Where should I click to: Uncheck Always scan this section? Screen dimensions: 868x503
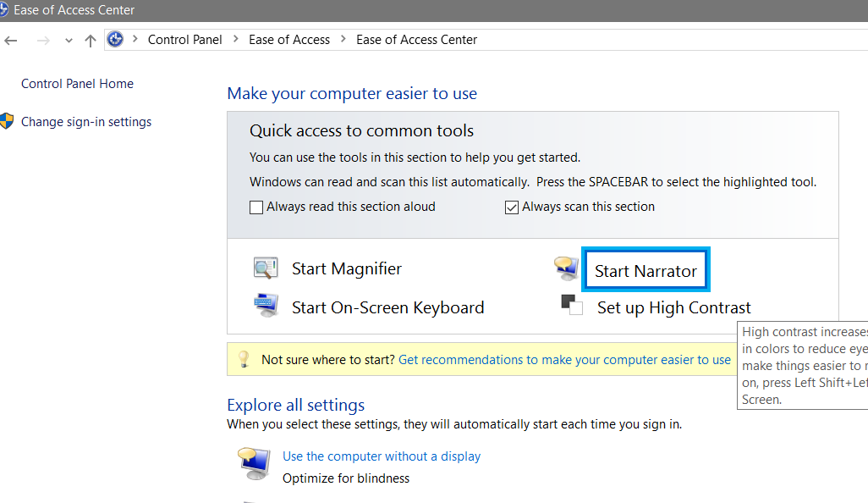512,207
